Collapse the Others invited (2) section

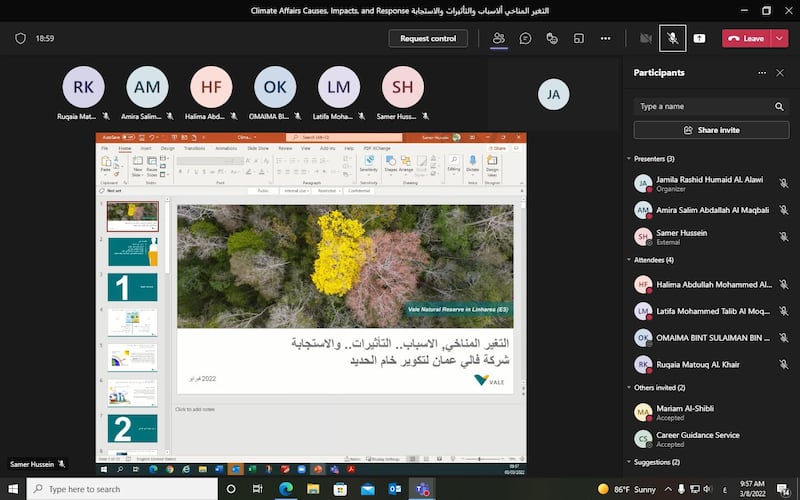[x=629, y=387]
